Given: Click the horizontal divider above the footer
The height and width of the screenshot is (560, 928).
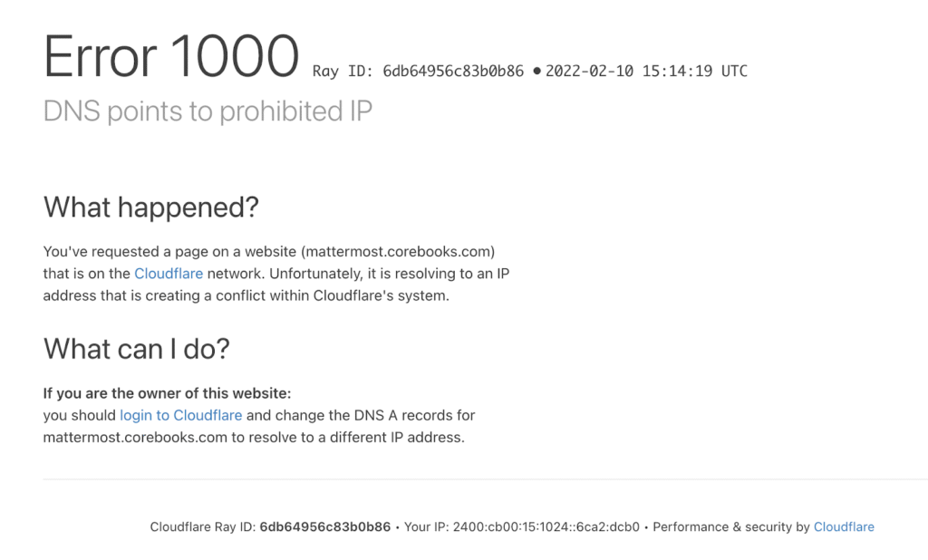Looking at the screenshot, I should (485, 478).
